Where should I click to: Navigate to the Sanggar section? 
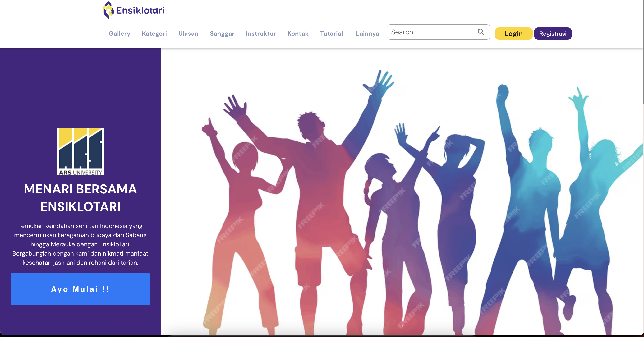tap(222, 34)
